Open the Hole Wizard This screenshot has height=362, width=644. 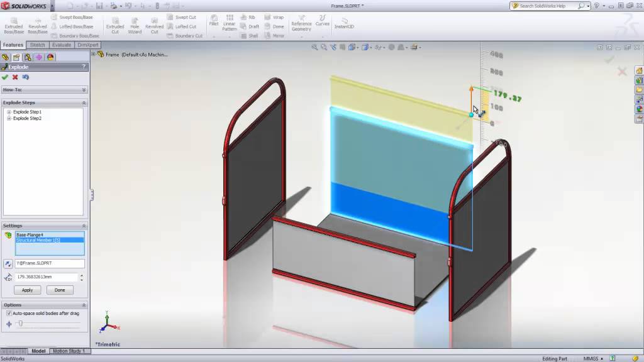point(135,26)
